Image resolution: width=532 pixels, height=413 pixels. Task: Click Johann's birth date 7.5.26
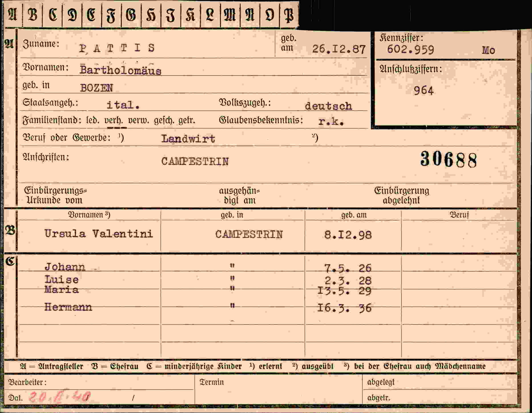(348, 268)
